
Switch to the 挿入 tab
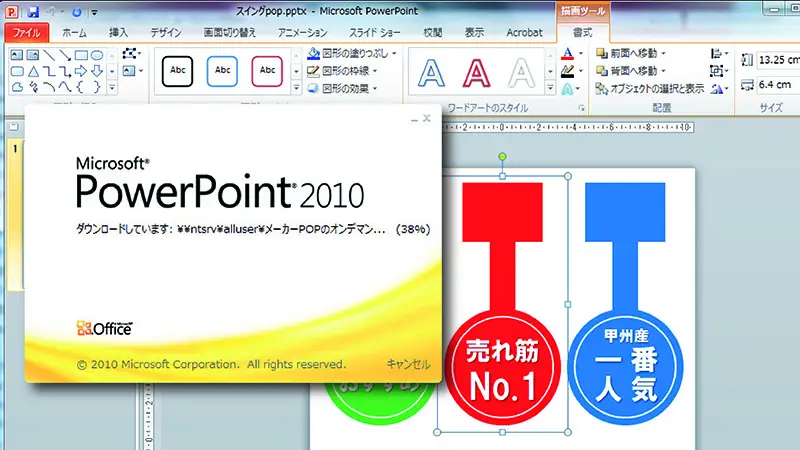point(118,33)
